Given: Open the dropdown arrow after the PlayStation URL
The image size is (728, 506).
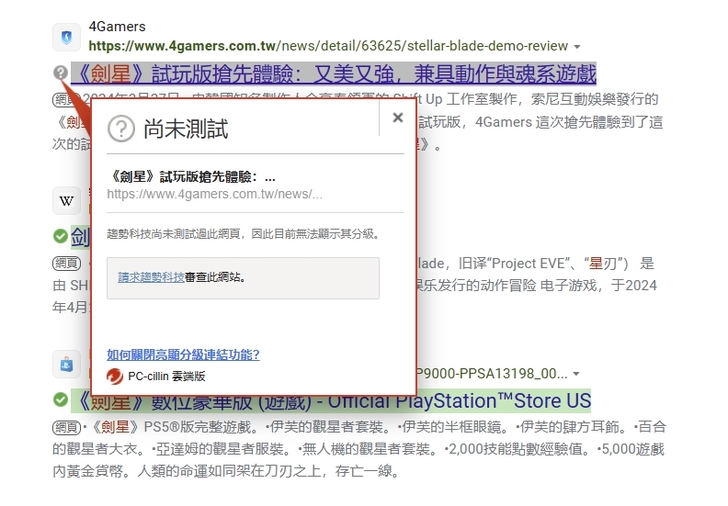Looking at the screenshot, I should click(576, 374).
